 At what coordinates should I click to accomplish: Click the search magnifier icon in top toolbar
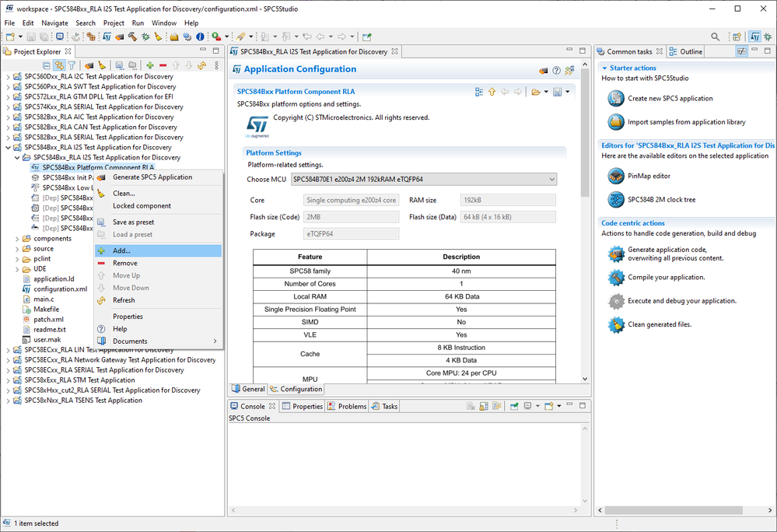pos(715,37)
